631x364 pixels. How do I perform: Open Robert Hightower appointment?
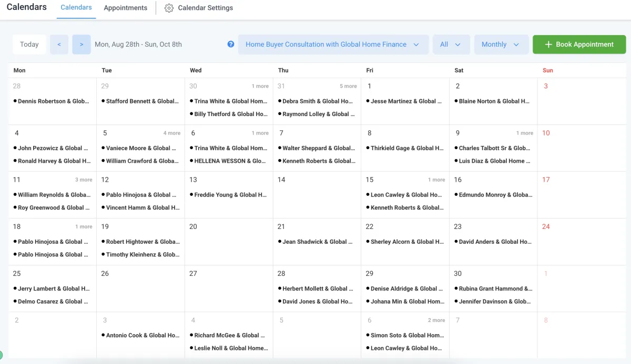coord(140,242)
